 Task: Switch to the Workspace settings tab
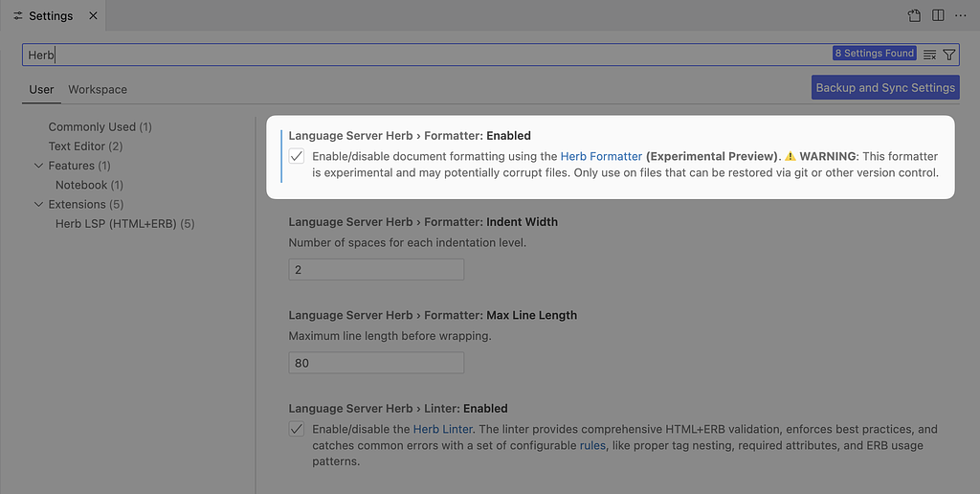point(98,89)
